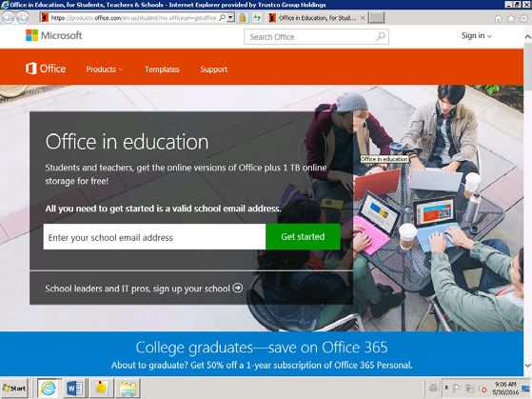532x399 pixels.
Task: Open Sticky Notes from the taskbar
Action: 101,388
